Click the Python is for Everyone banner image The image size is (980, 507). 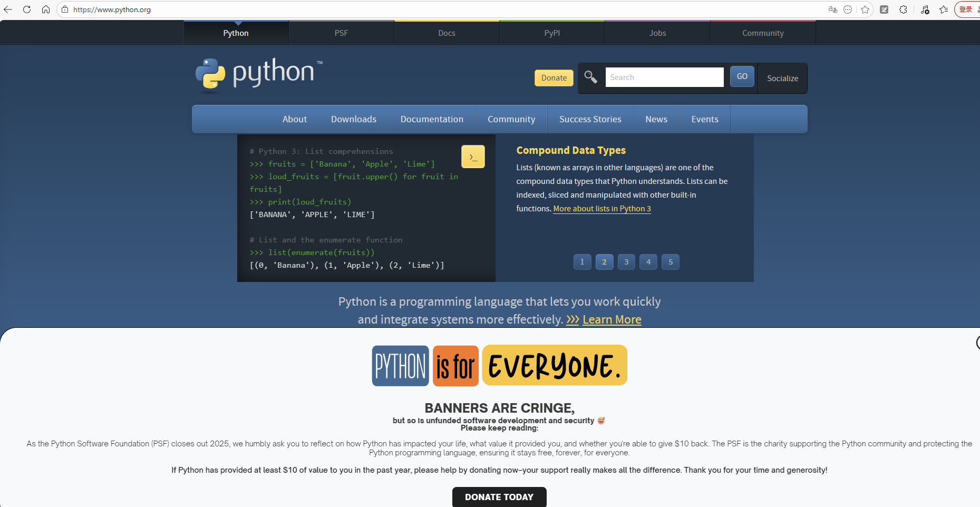coord(499,365)
